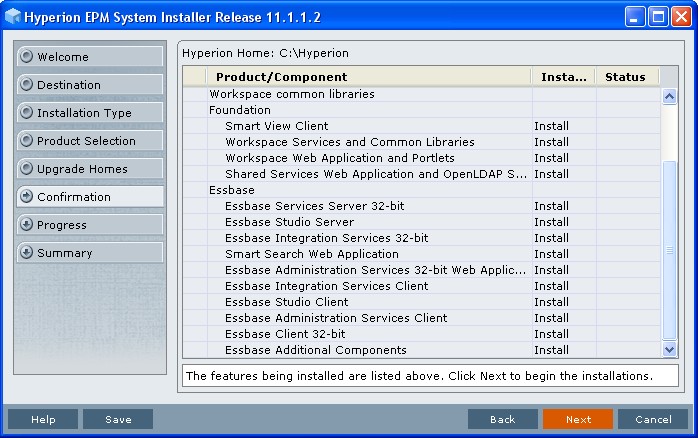Click the Summary step arrow icon
This screenshot has height=438, width=698.
pos(26,253)
